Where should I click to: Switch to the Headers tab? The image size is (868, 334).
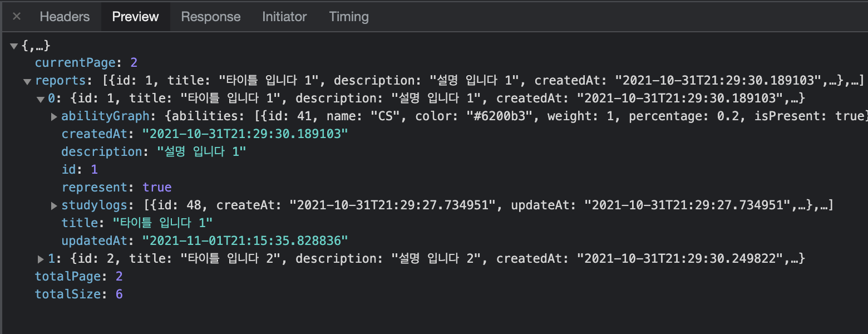[65, 16]
